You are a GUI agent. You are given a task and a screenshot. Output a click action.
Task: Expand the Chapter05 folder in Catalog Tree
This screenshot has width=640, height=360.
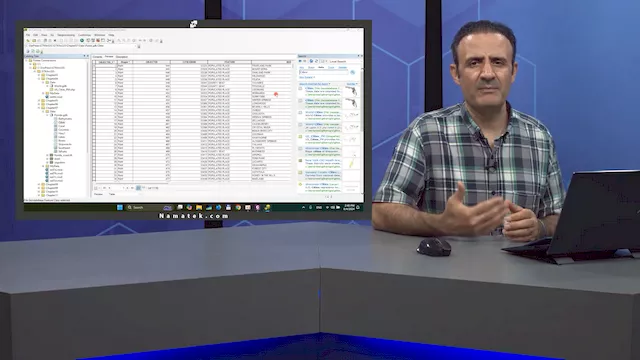coord(39,100)
